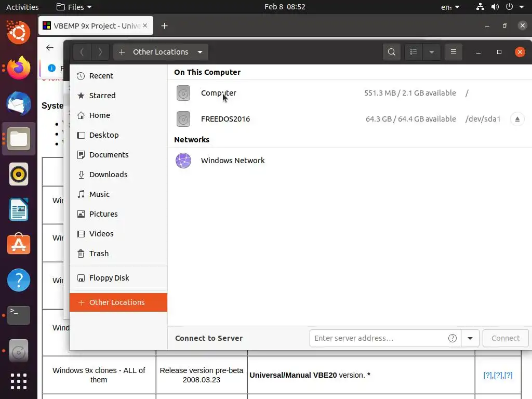The width and height of the screenshot is (532, 399).
Task: Go forward in Files navigation
Action: pyautogui.click(x=100, y=52)
